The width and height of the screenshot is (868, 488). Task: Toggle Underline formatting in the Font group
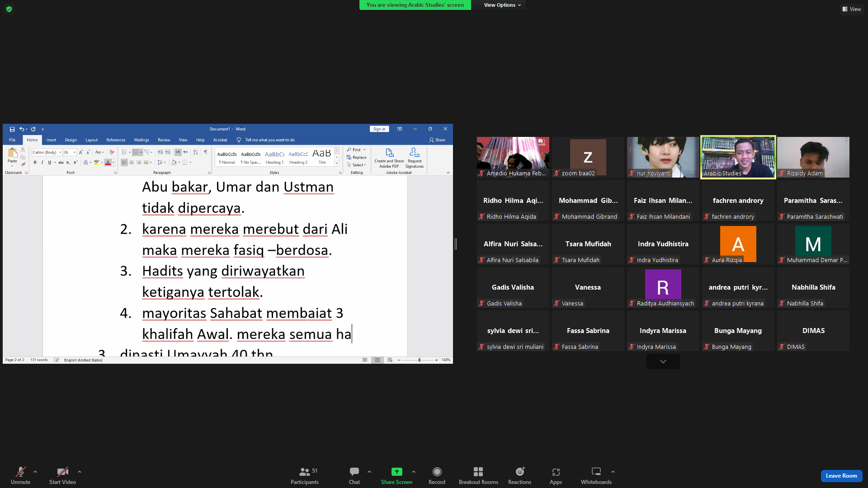point(50,163)
